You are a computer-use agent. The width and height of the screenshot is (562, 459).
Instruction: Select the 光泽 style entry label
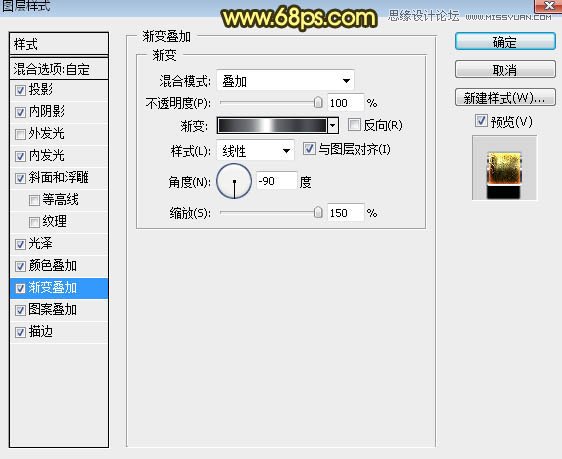click(41, 244)
